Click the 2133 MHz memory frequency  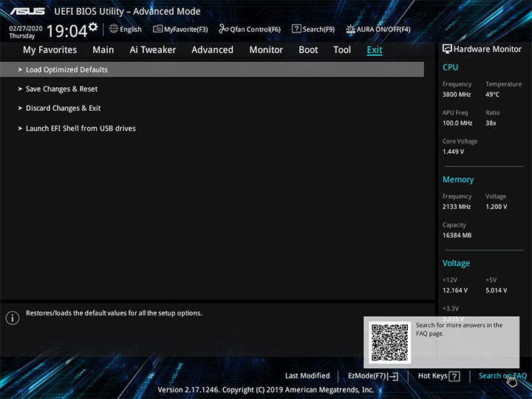click(x=457, y=207)
